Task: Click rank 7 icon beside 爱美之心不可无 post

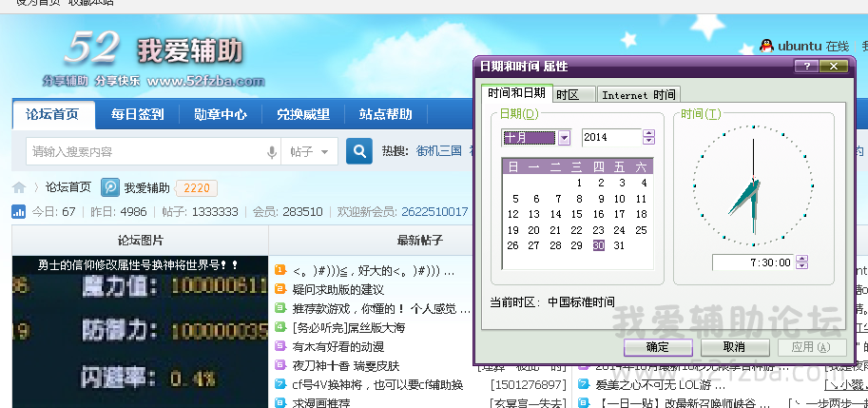Action: tap(584, 384)
